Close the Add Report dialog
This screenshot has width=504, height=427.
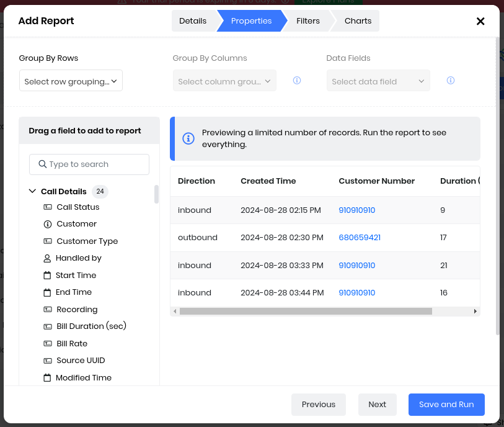coord(480,21)
